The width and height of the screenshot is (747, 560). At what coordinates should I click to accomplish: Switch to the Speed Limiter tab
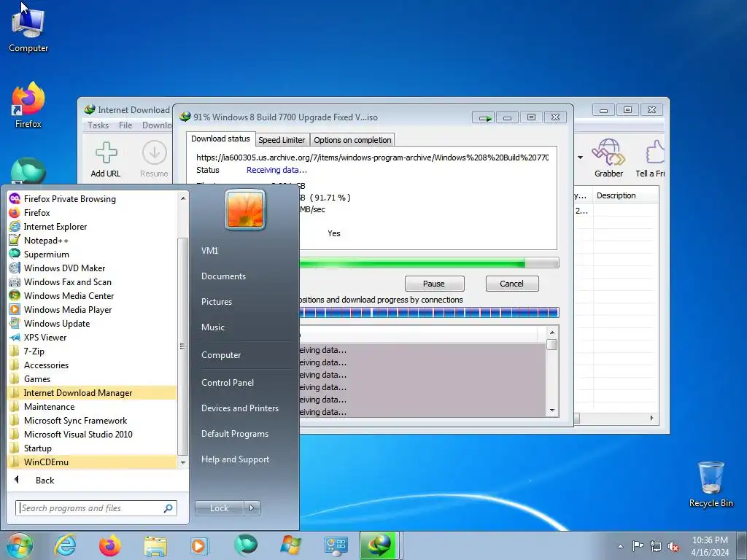[x=282, y=140]
